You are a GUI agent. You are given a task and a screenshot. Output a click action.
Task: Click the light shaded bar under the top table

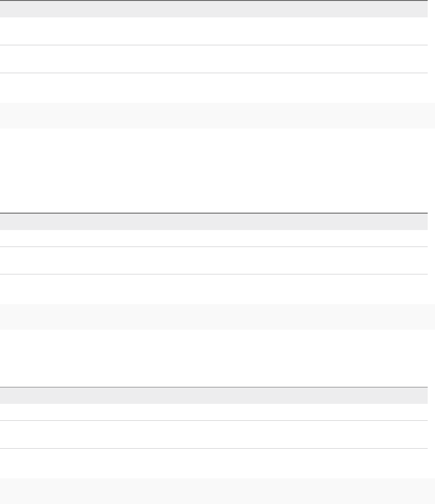[x=217, y=116]
